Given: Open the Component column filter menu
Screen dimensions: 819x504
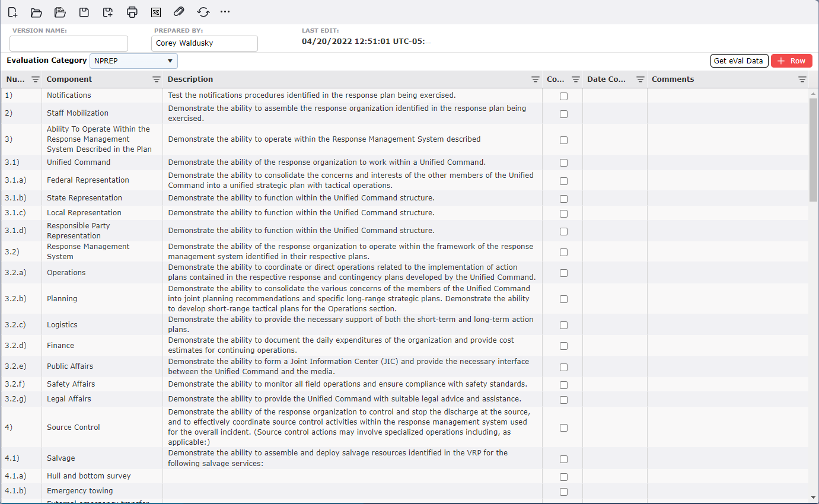Looking at the screenshot, I should 156,79.
